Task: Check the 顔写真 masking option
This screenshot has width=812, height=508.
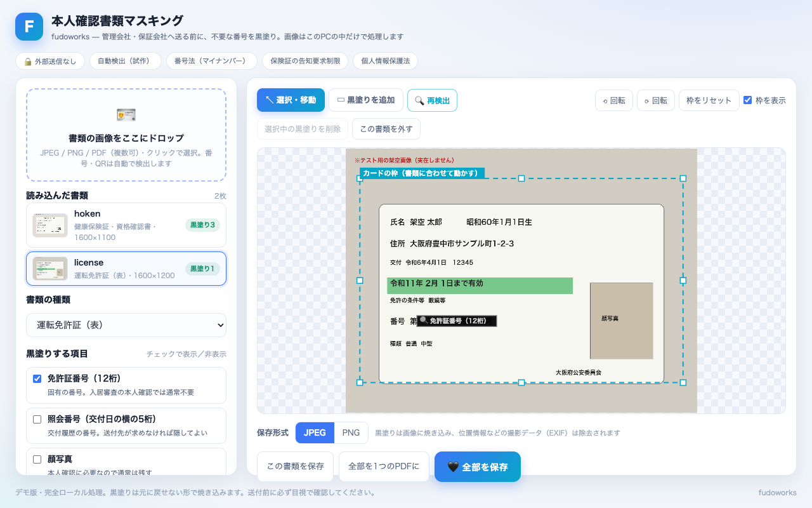Action: point(37,459)
